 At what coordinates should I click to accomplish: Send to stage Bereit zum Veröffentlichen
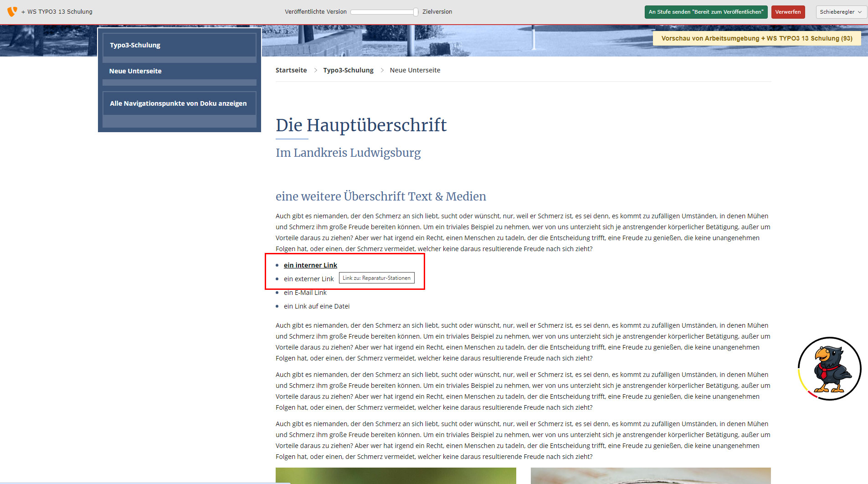pos(706,12)
